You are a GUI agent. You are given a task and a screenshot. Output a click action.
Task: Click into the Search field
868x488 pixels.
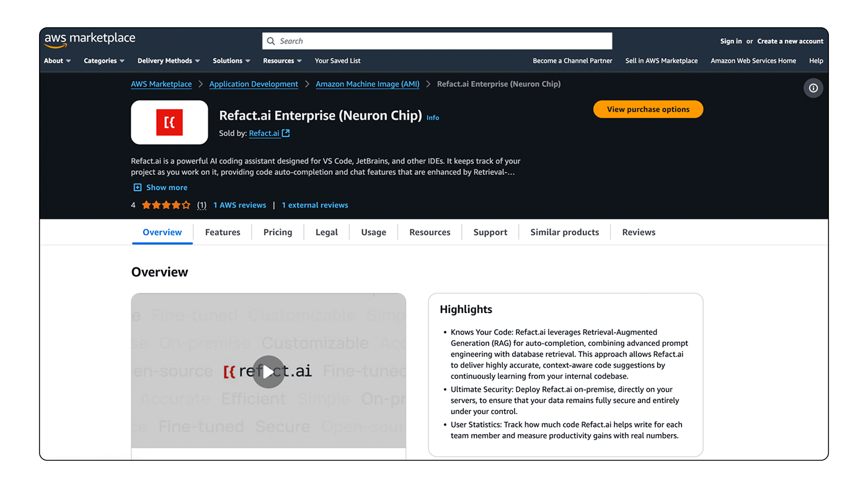[x=437, y=41]
